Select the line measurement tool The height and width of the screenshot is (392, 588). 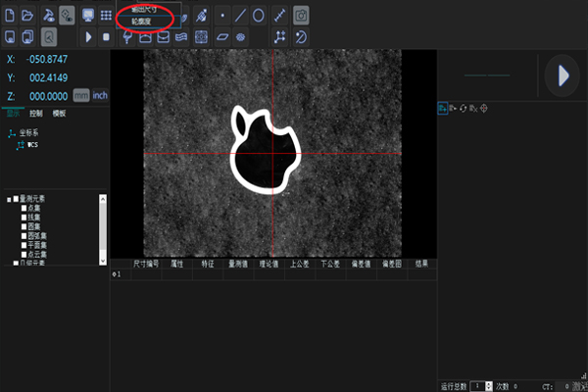coord(240,16)
